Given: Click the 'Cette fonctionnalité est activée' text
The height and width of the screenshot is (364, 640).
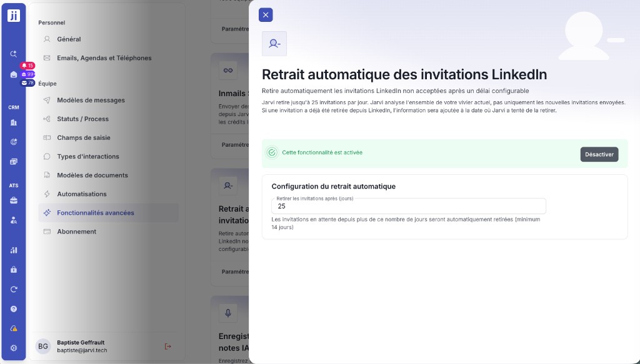Looking at the screenshot, I should (x=322, y=152).
